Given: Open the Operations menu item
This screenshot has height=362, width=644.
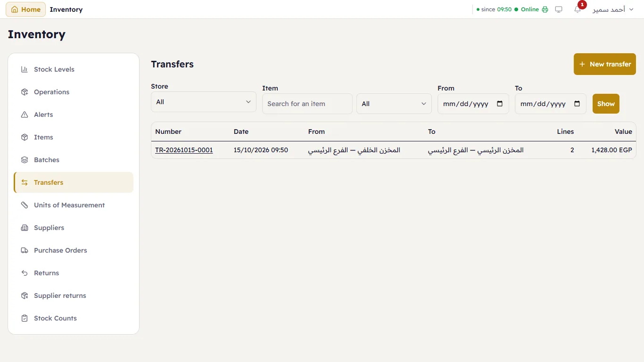Looking at the screenshot, I should pos(74,92).
